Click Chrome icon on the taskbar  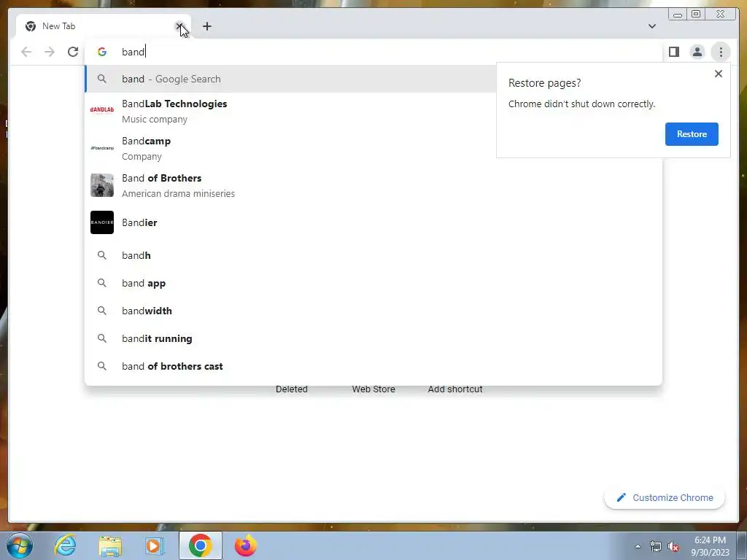pos(201,545)
